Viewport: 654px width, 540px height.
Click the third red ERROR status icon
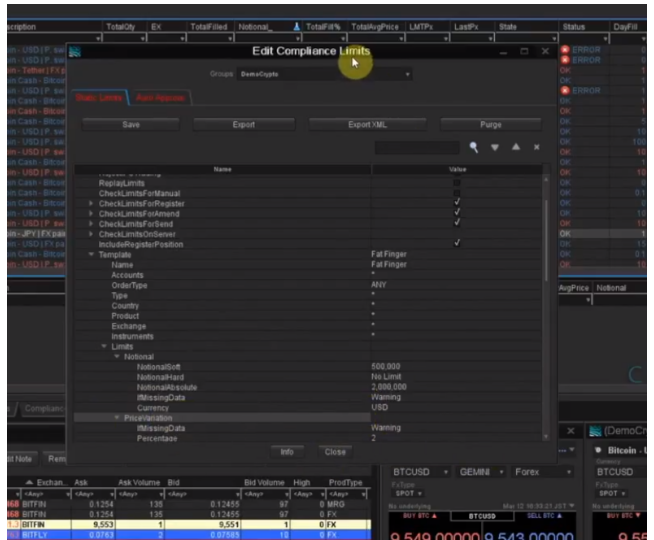click(x=565, y=90)
